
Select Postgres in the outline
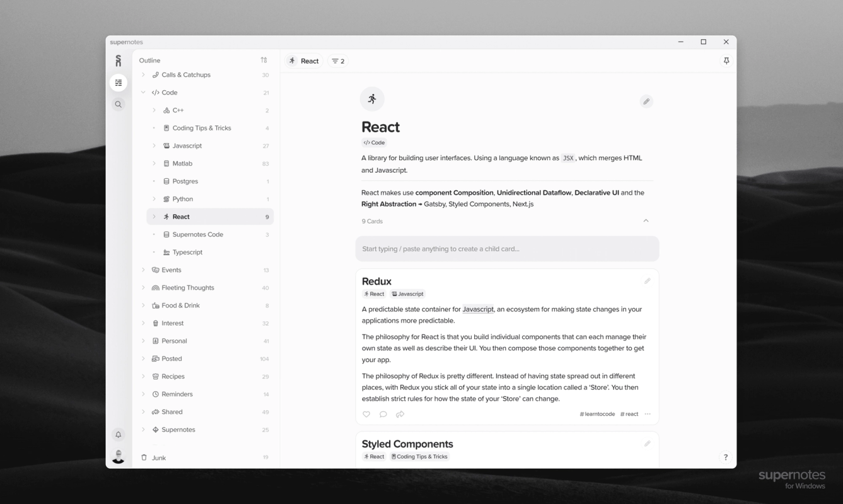tap(210, 181)
